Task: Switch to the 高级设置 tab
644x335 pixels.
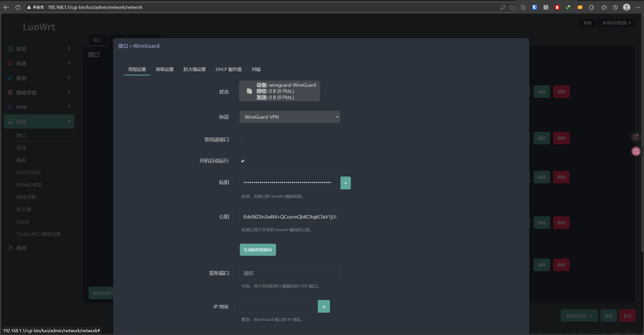Action: pyautogui.click(x=165, y=69)
